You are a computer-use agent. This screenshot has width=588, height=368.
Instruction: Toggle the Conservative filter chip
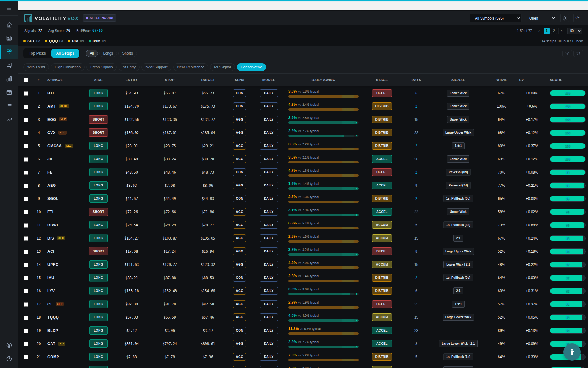251,67
